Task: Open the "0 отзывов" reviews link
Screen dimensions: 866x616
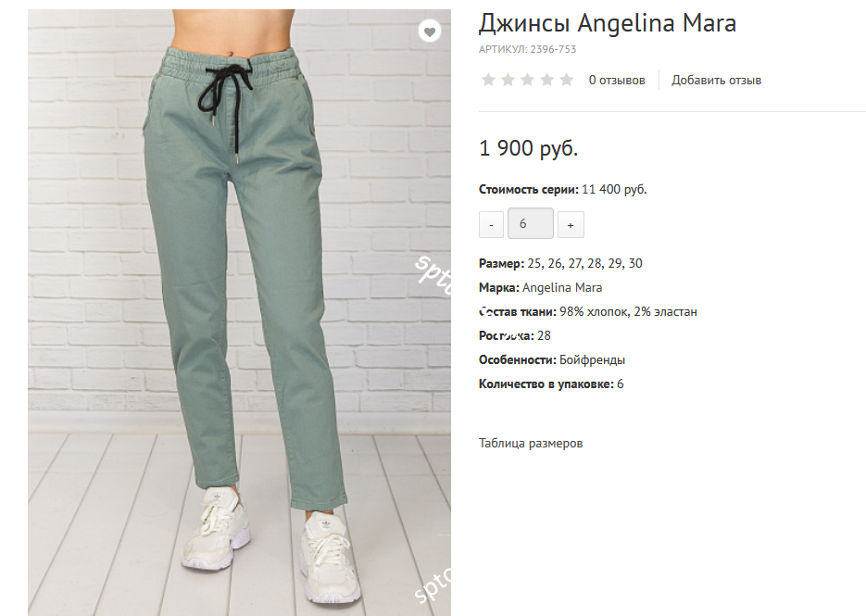Action: pyautogui.click(x=616, y=80)
